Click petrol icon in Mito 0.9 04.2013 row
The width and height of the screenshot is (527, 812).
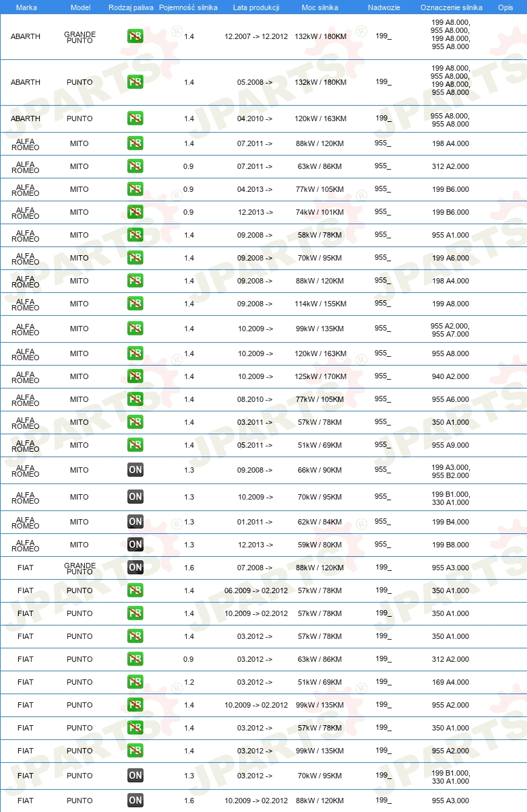[135, 189]
